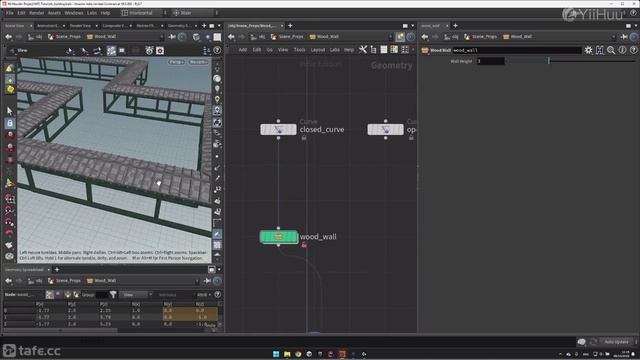Viewport: 640px width, 360px height.
Task: Toggle the secure selection lock icon
Action: (x=10, y=123)
